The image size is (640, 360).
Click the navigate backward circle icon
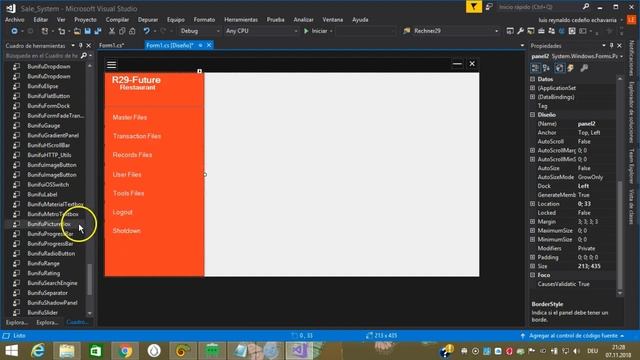click(x=14, y=31)
